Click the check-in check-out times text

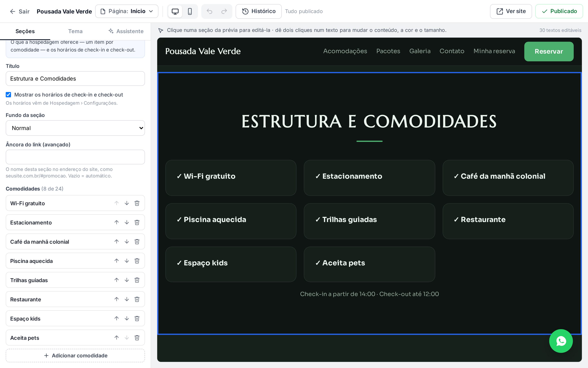pos(369,294)
